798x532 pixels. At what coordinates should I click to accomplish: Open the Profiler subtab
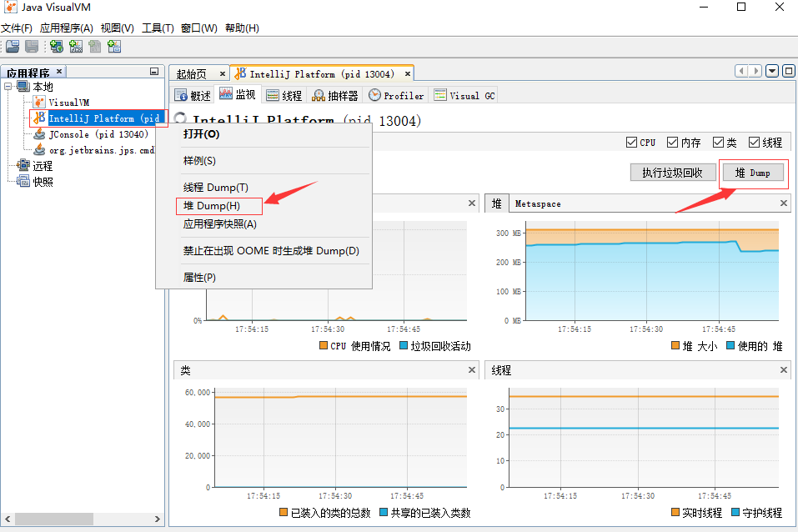tap(396, 95)
